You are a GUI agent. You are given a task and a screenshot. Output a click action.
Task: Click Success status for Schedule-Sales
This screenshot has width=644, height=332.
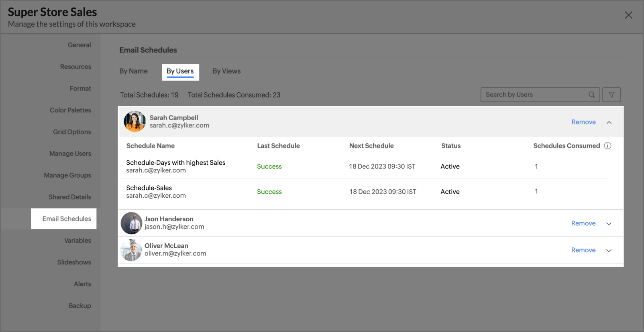(x=269, y=192)
